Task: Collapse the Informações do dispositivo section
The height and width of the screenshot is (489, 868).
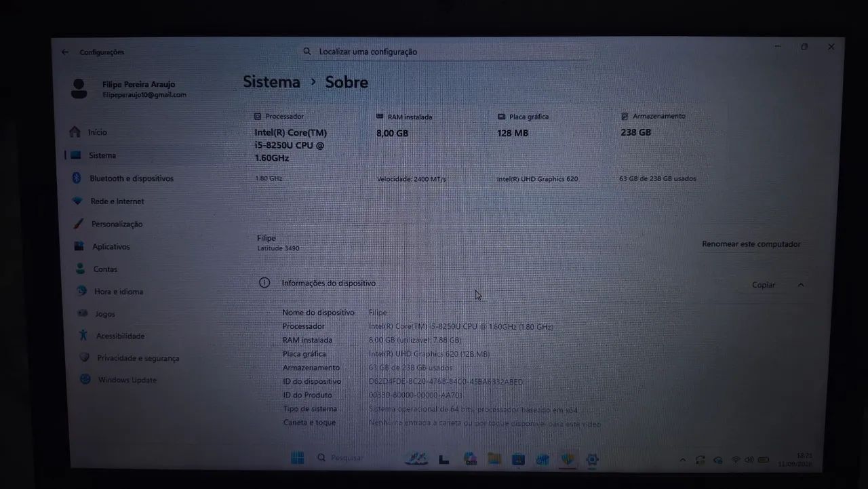Action: (801, 285)
